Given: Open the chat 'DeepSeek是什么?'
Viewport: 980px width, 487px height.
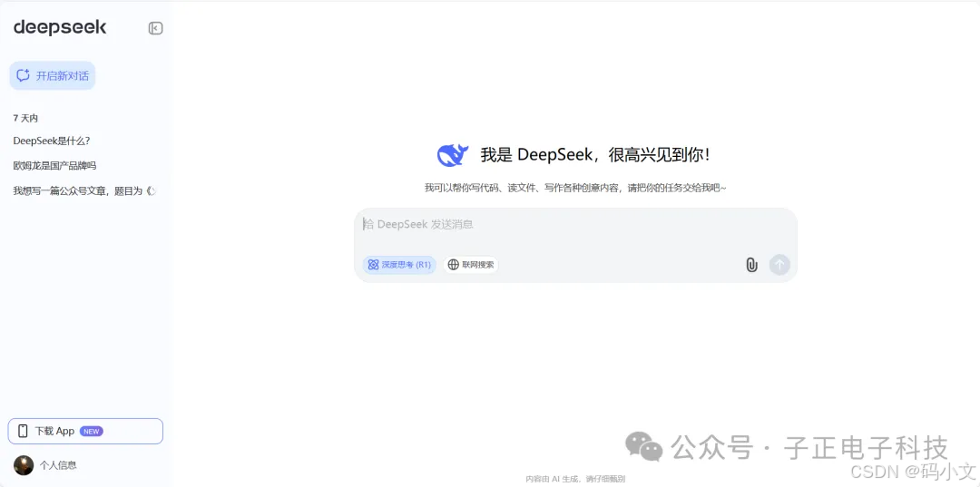Looking at the screenshot, I should tap(52, 141).
